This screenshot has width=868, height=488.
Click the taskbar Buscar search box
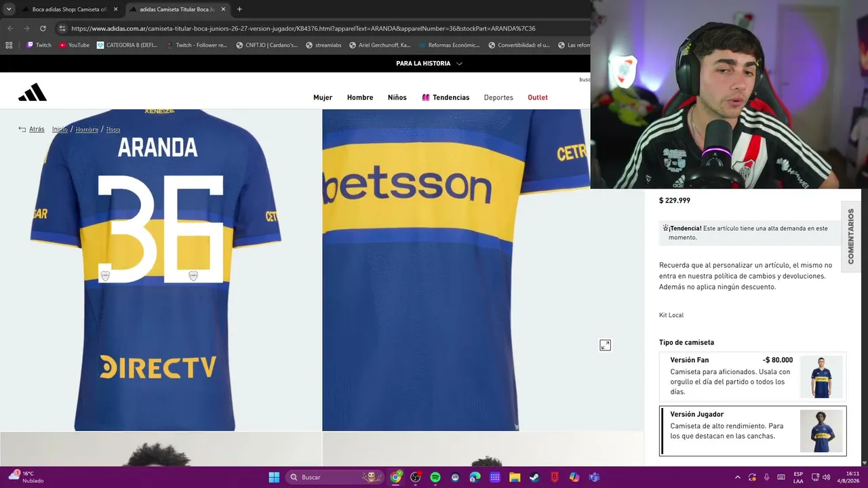(334, 477)
